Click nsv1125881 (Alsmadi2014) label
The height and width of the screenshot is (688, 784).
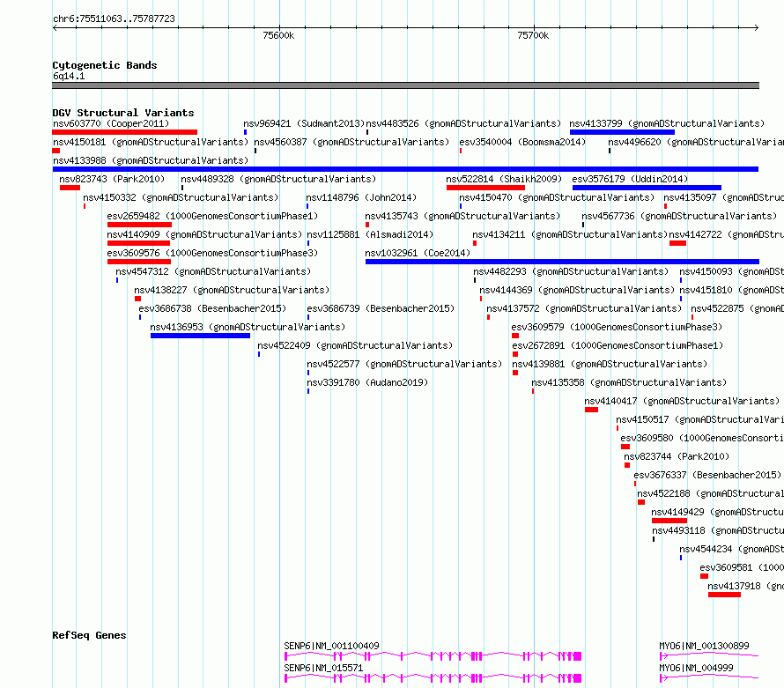(x=370, y=234)
